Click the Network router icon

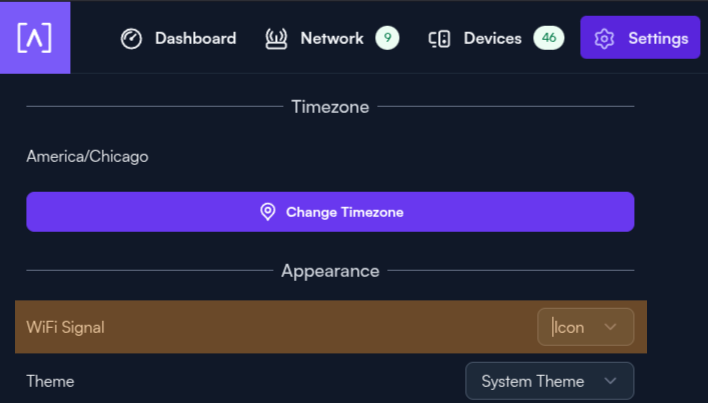276,39
